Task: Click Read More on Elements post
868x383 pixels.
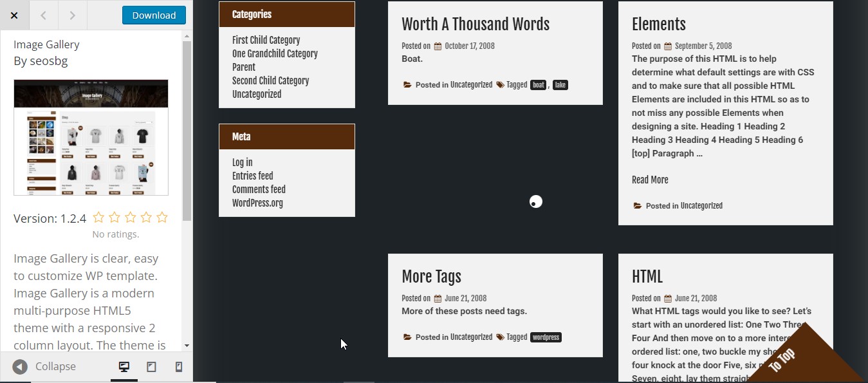Action: click(x=650, y=180)
